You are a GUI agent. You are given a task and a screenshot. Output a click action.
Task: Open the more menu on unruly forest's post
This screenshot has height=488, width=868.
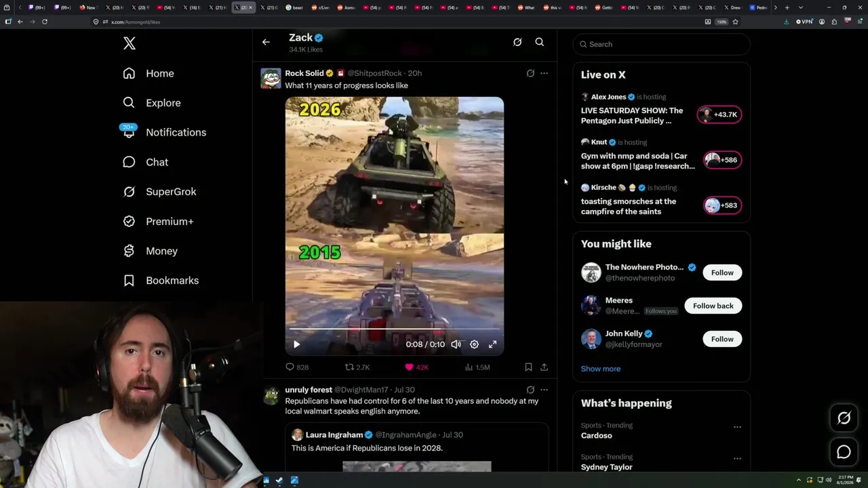[544, 390]
